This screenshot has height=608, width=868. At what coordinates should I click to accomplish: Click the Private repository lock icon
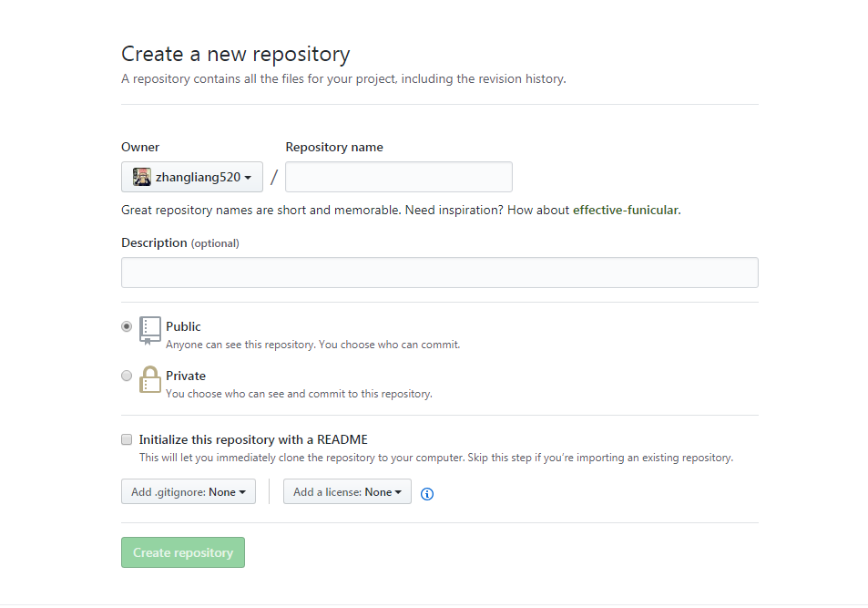click(149, 379)
